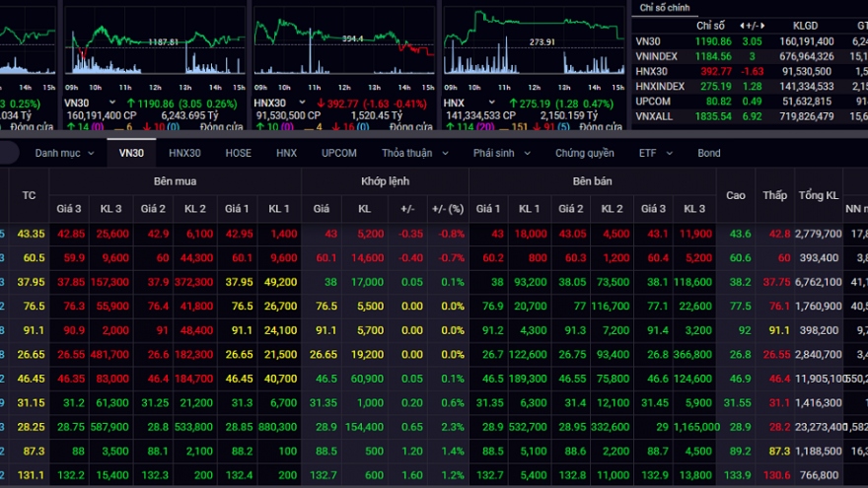Open the HOSE tab

[x=238, y=153]
